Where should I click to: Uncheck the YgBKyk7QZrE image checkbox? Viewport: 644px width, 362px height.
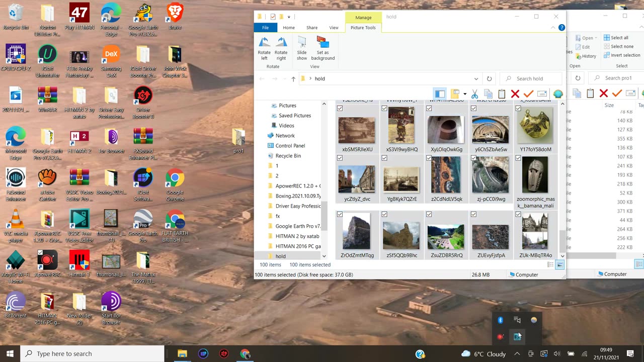[384, 158]
